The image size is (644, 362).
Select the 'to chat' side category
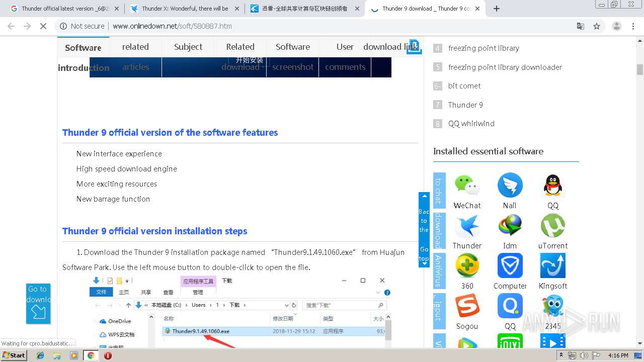[x=439, y=191]
